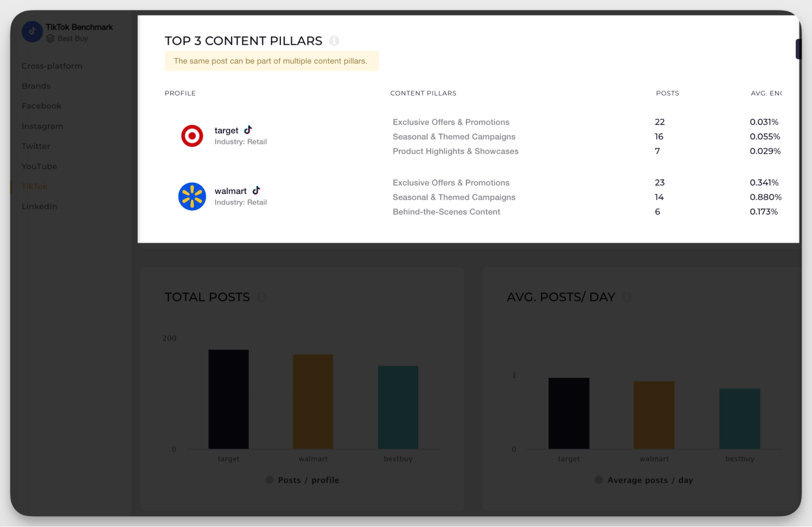Click the Cross-platform sidebar icon
The height and width of the screenshot is (527, 812).
[52, 66]
